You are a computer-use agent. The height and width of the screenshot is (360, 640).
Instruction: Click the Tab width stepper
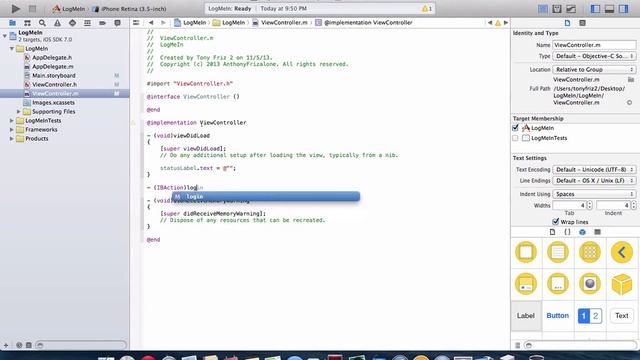(x=589, y=205)
